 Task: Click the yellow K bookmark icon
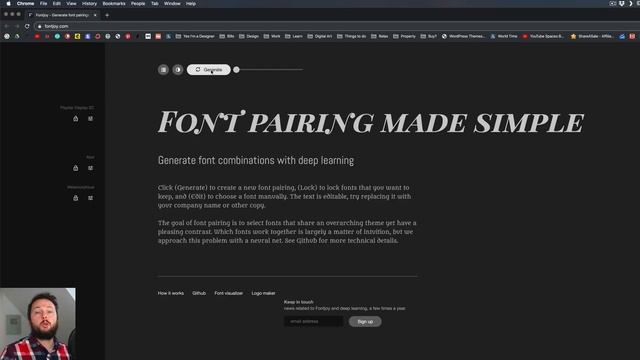tap(77, 36)
